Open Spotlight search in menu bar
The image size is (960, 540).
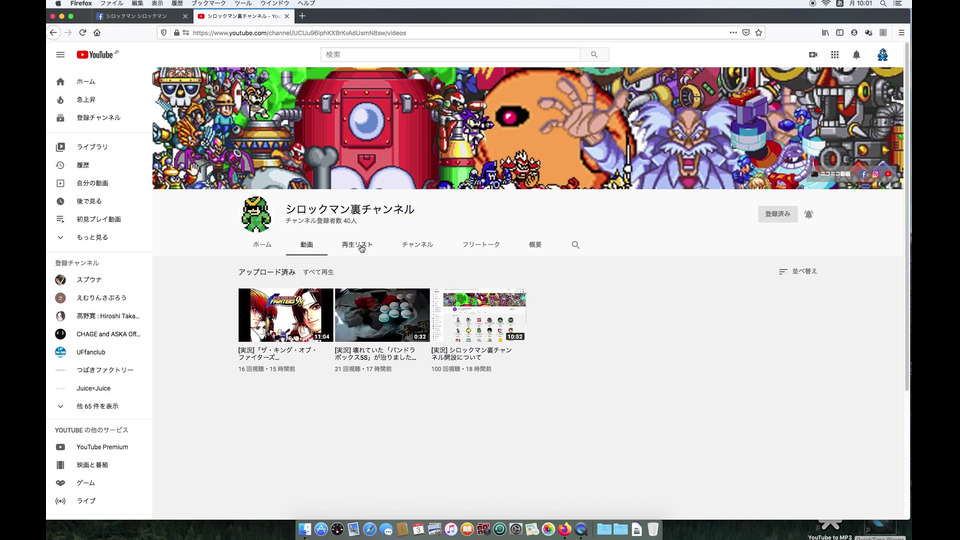click(x=883, y=4)
